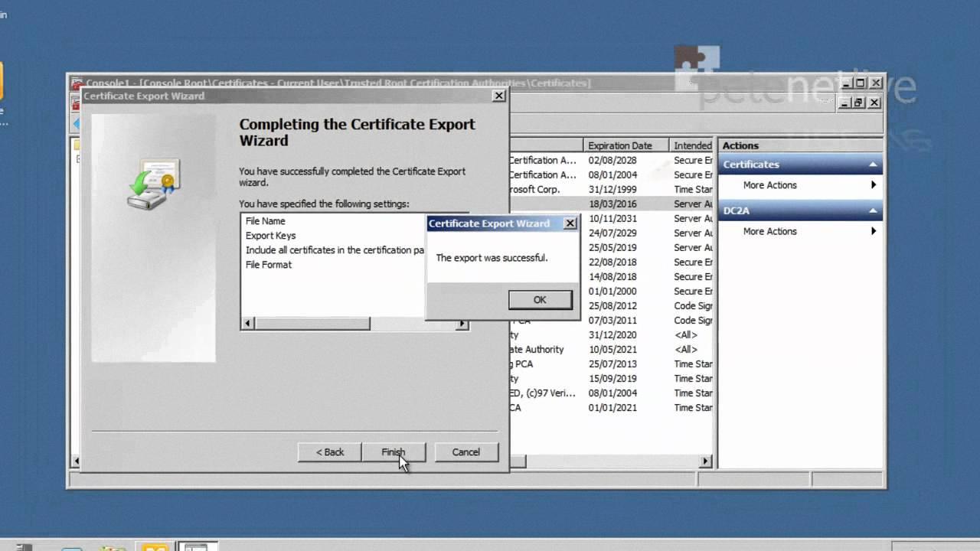The image size is (980, 551).
Task: Restore the inner console child window
Action: coord(858,103)
